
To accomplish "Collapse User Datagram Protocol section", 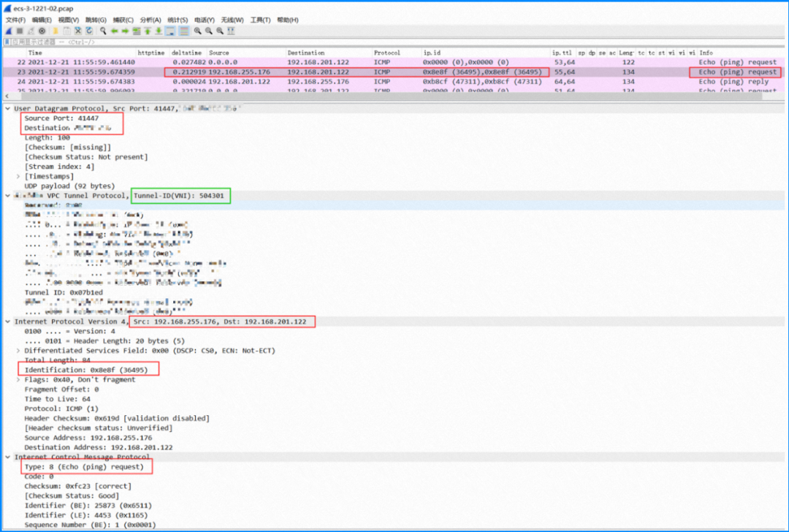I will (7, 109).
